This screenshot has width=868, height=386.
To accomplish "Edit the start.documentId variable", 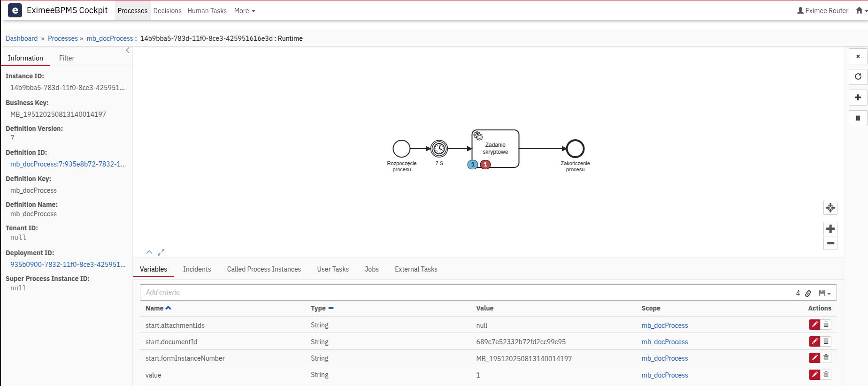I will point(814,341).
